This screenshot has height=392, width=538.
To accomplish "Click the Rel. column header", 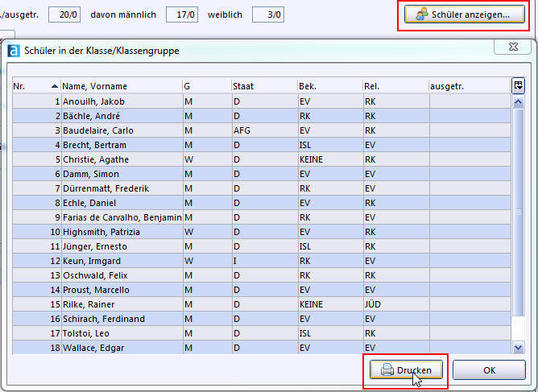I will pyautogui.click(x=373, y=86).
